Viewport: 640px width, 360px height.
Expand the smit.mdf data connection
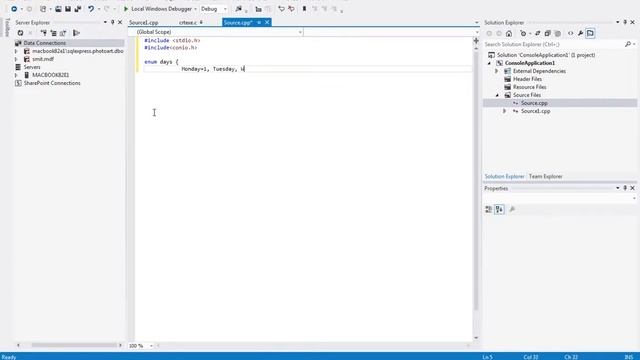pos(16,59)
